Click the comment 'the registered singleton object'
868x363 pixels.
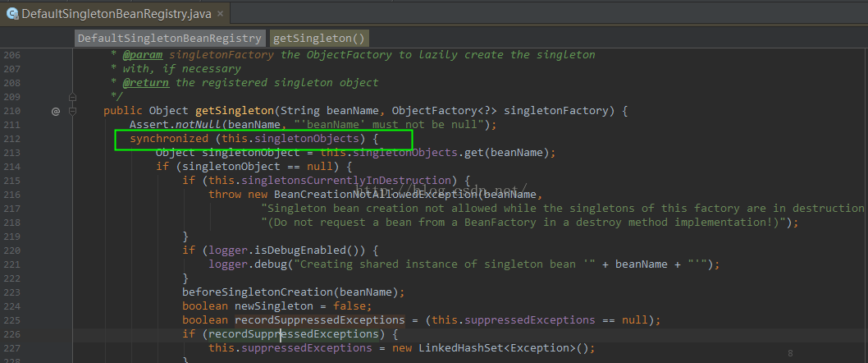pyautogui.click(x=276, y=83)
